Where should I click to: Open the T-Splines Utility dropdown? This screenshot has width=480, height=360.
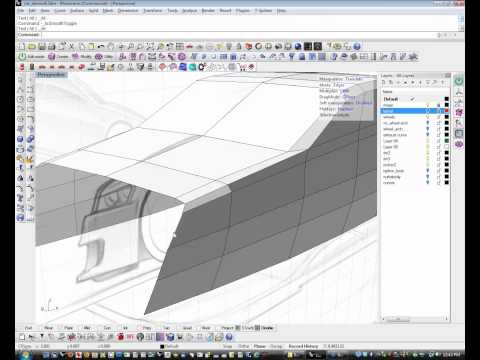[104, 57]
